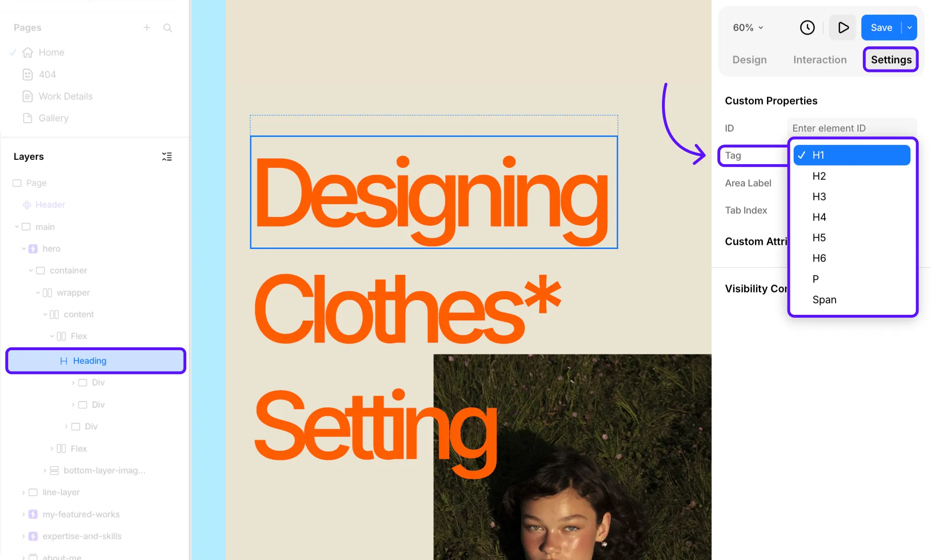Click the my-featured-works section icon

coord(33,514)
